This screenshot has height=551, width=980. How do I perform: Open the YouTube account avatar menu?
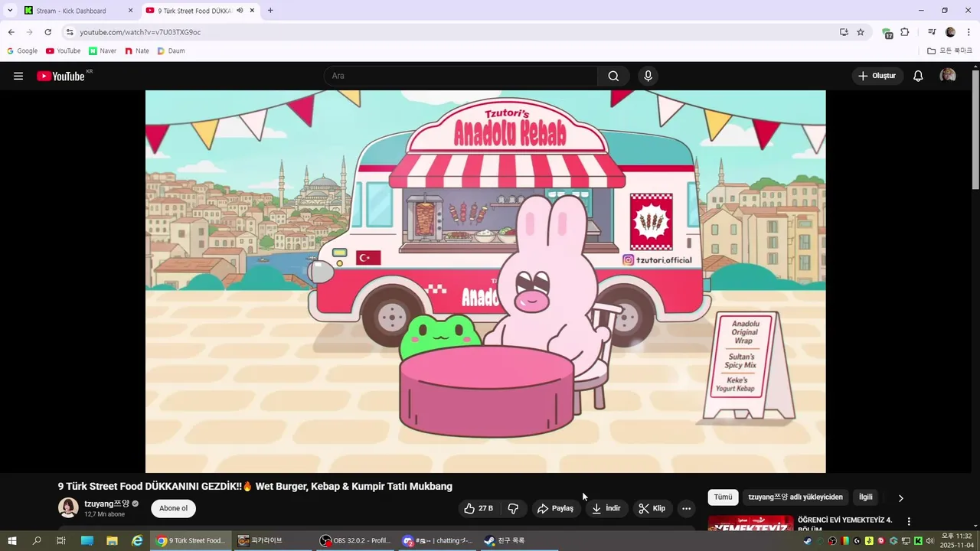(x=948, y=76)
